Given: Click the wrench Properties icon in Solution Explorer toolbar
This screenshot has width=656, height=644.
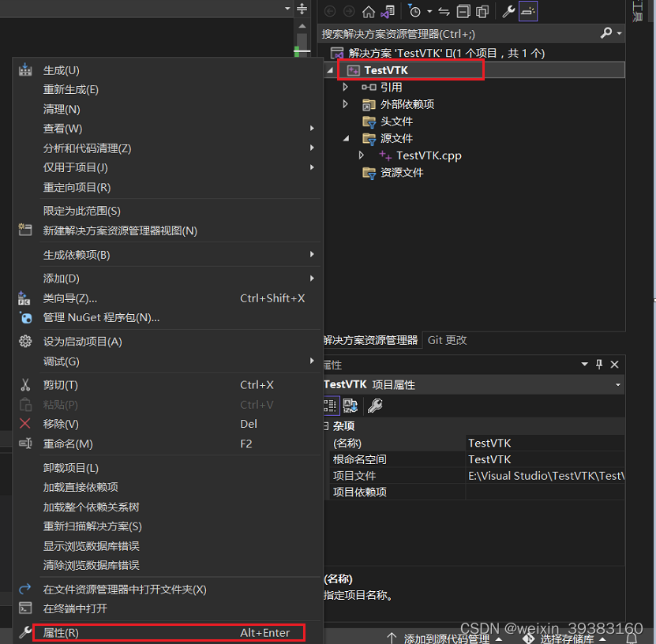Looking at the screenshot, I should coord(508,11).
